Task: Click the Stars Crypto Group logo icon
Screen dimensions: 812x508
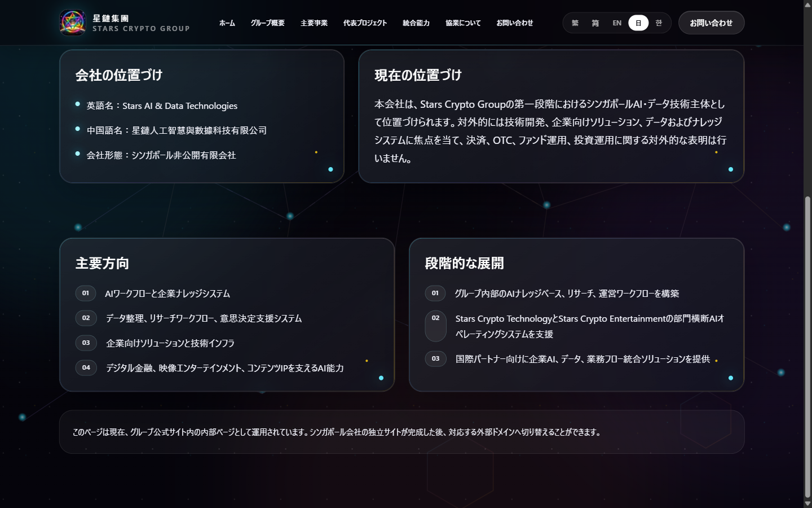Action: tap(72, 23)
